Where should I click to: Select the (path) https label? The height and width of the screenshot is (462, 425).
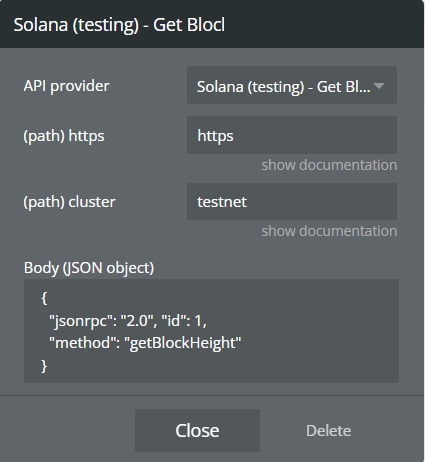point(64,136)
